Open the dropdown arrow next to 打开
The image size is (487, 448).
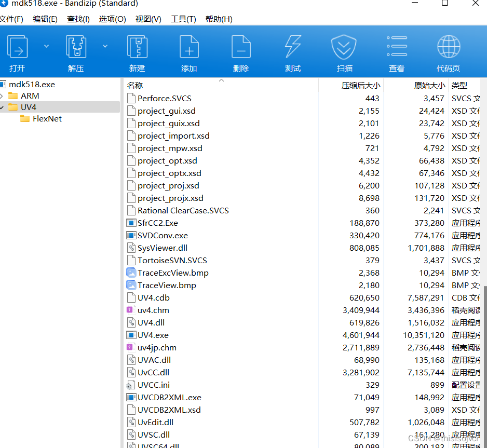click(x=46, y=46)
